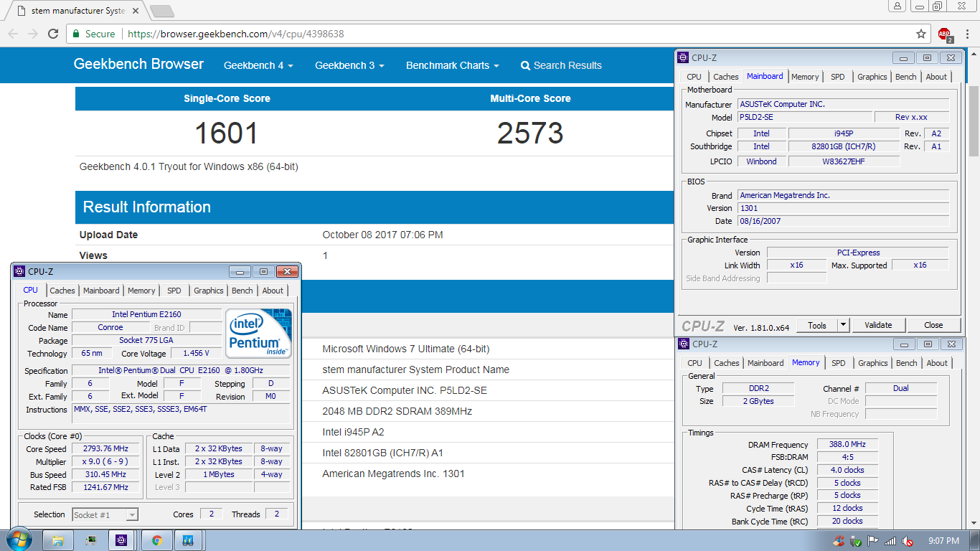Image resolution: width=980 pixels, height=551 pixels.
Task: Open Action Center flag icon
Action: [873, 540]
